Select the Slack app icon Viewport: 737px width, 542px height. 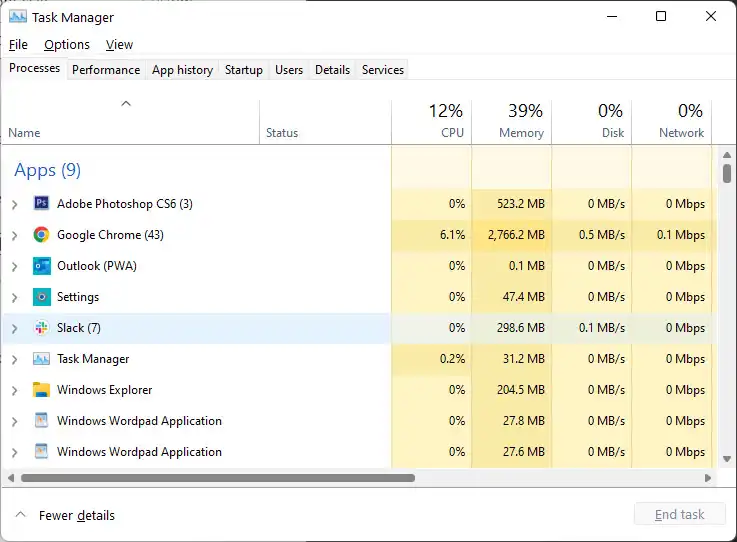click(x=41, y=328)
